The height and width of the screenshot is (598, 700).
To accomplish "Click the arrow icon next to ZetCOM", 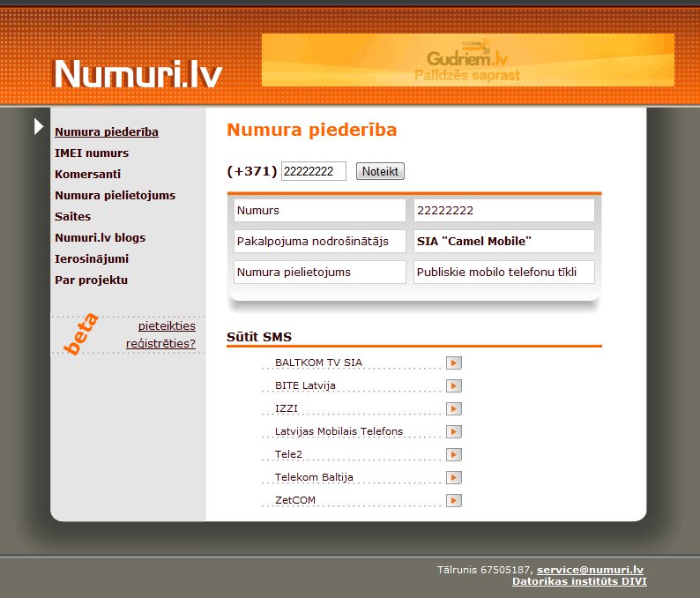I will click(x=453, y=500).
